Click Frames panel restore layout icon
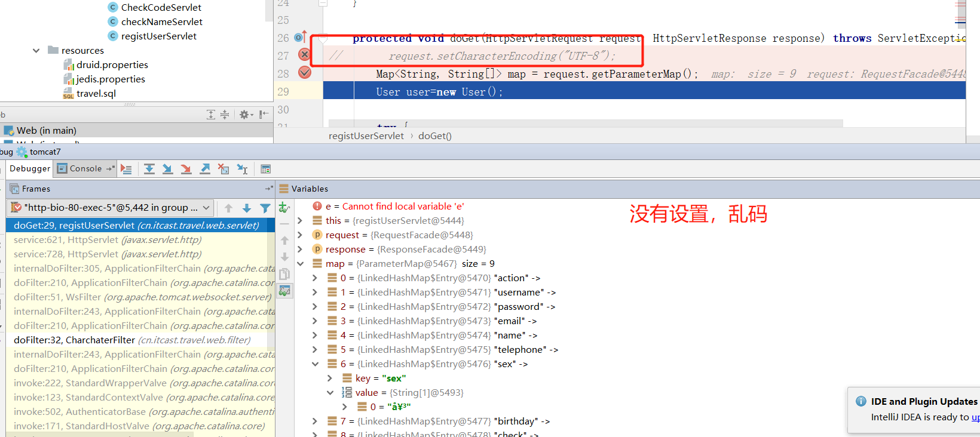Screen dimensions: 980x437 tap(269, 189)
